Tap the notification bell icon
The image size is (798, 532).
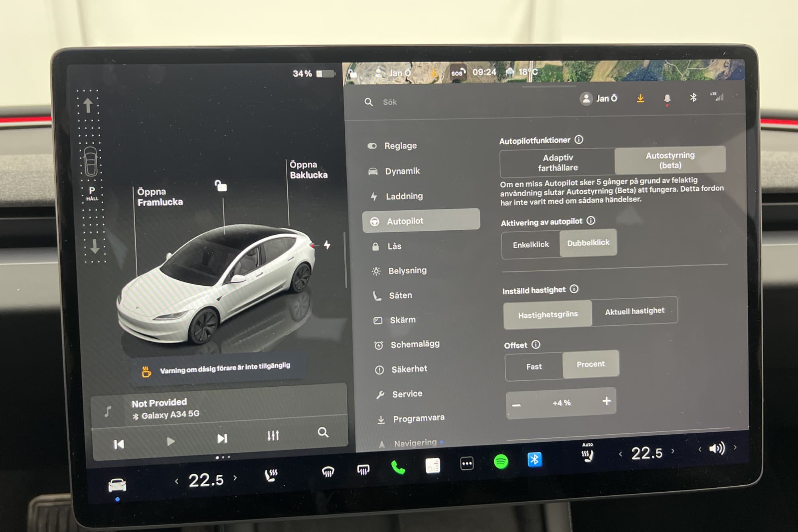pyautogui.click(x=667, y=99)
